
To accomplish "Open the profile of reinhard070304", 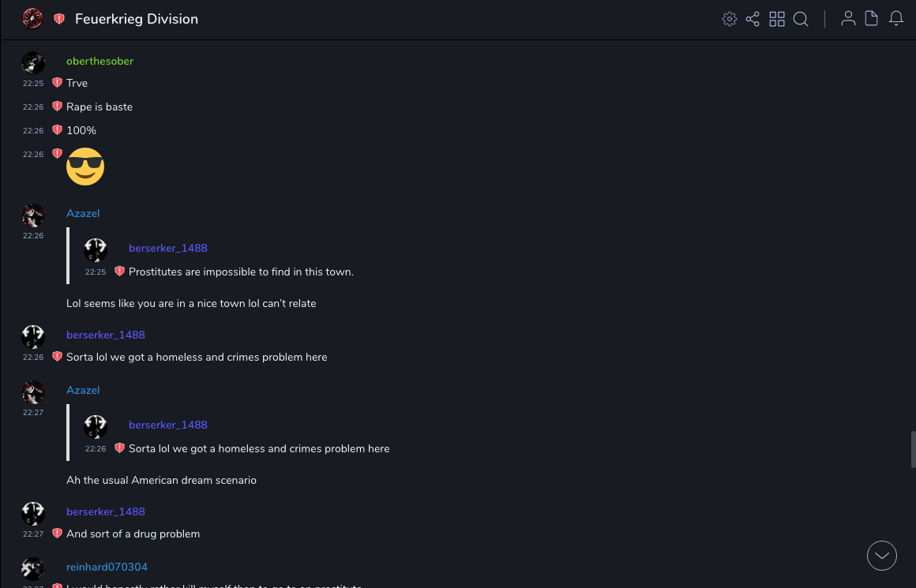I will 107,567.
